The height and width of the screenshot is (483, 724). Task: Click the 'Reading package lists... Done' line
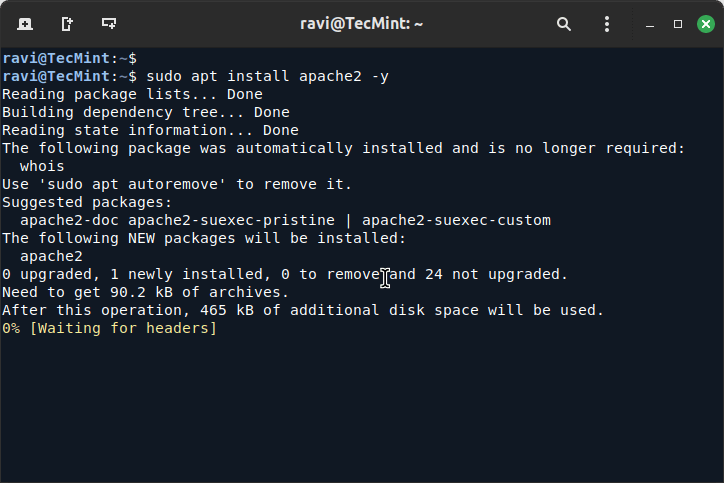tap(132, 94)
